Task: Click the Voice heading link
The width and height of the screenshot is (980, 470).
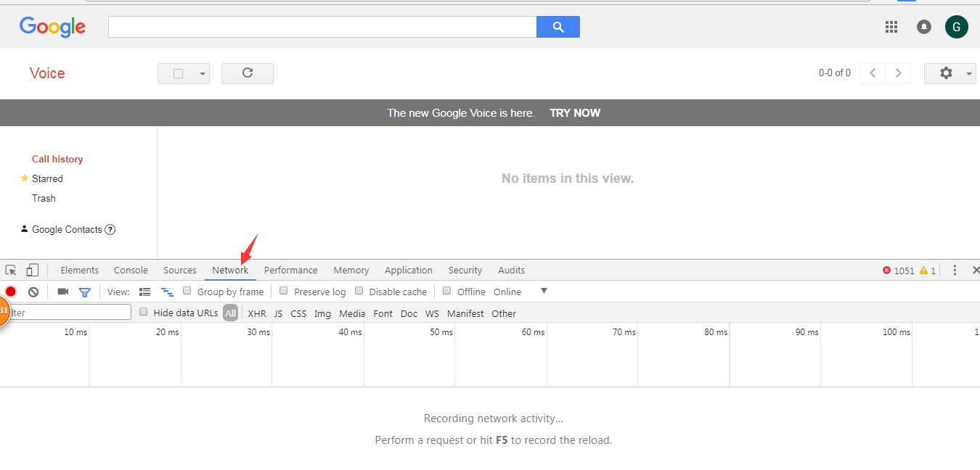Action: (47, 73)
